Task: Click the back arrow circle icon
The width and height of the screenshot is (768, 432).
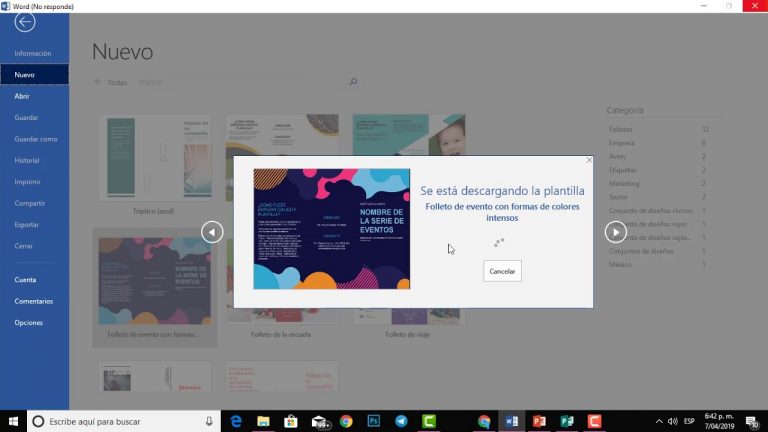Action: pos(25,22)
